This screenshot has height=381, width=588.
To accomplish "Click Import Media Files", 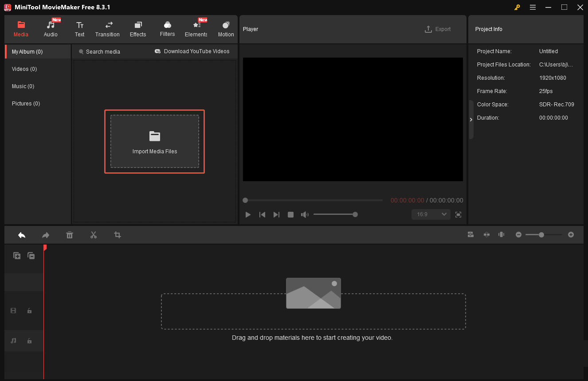I will point(154,142).
